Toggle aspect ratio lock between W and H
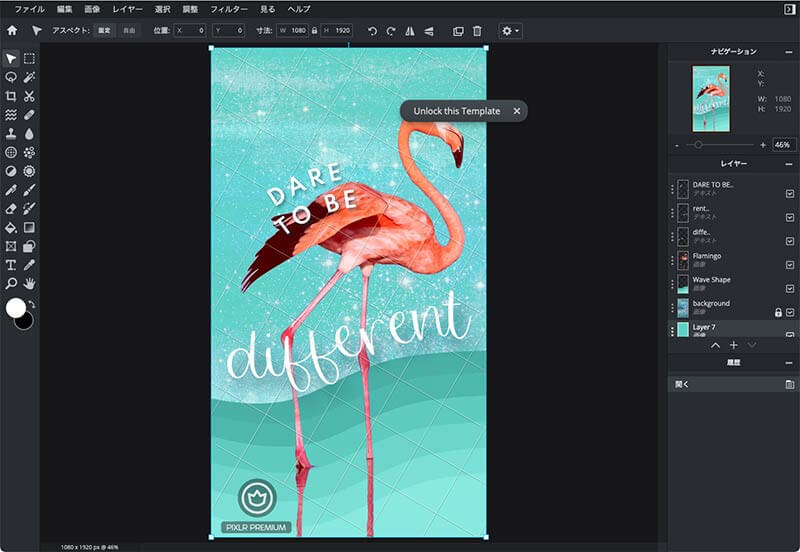Screen dimensions: 800x552 314,31
